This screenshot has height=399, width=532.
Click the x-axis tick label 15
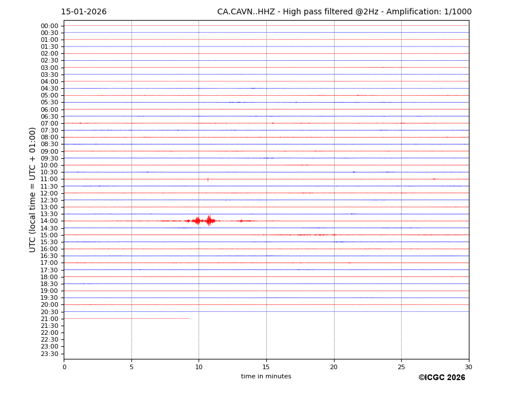pyautogui.click(x=266, y=367)
